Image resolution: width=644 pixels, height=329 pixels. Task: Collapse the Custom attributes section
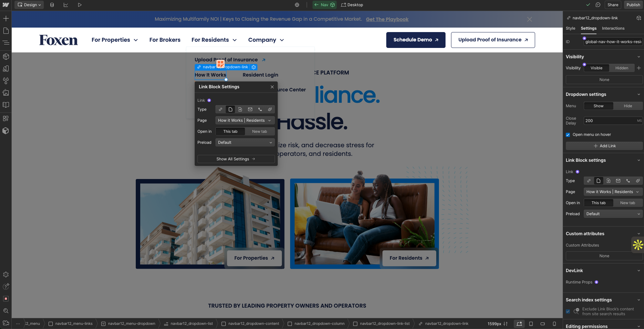click(x=638, y=234)
